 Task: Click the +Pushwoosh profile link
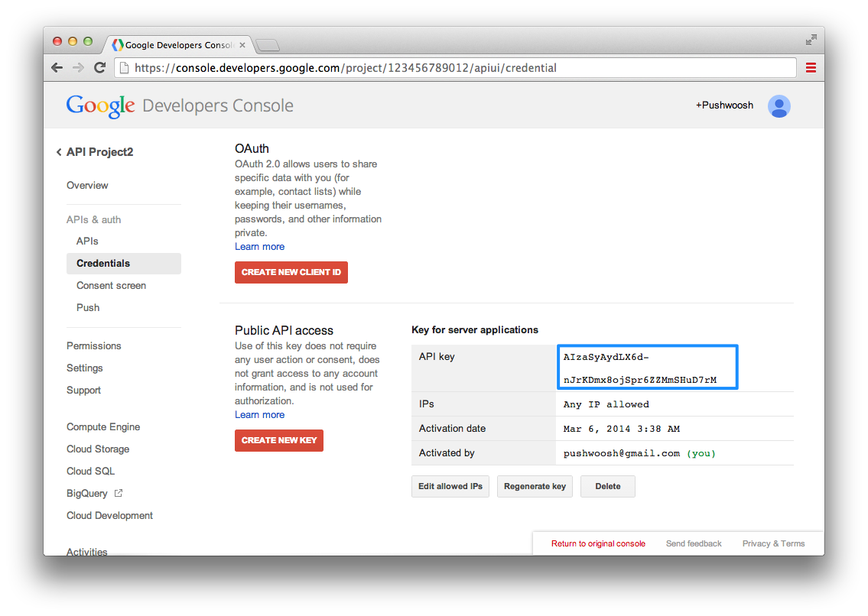[725, 105]
